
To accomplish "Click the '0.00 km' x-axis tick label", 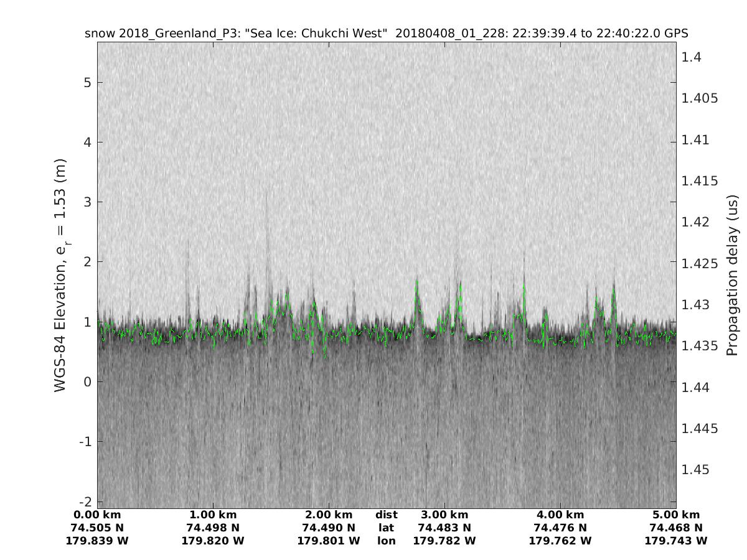I will coord(97,515).
